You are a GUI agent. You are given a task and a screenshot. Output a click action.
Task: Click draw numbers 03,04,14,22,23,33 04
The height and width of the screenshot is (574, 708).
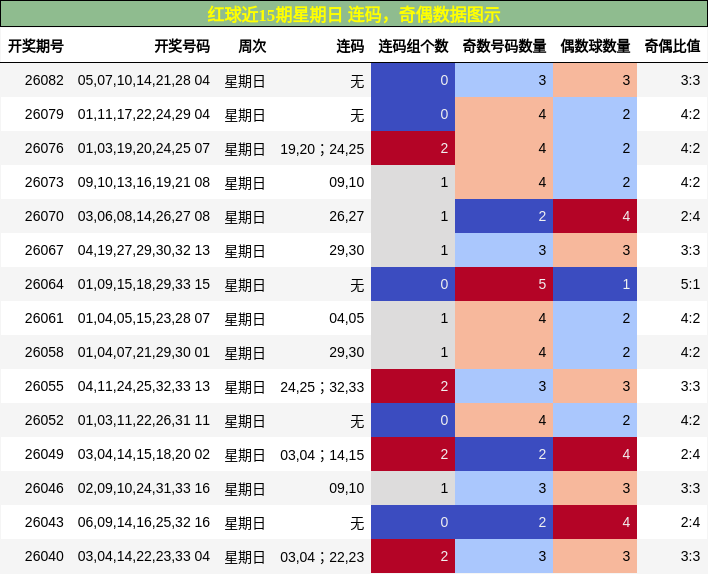tap(144, 556)
